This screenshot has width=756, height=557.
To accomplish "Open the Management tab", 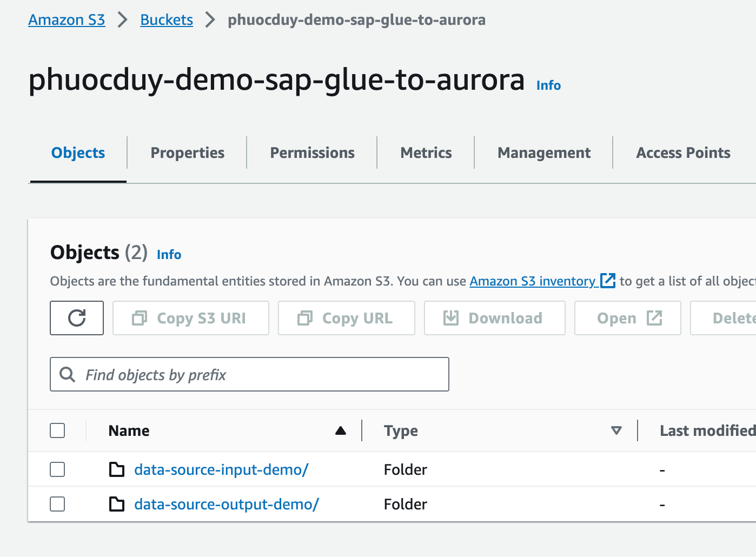I will [544, 153].
